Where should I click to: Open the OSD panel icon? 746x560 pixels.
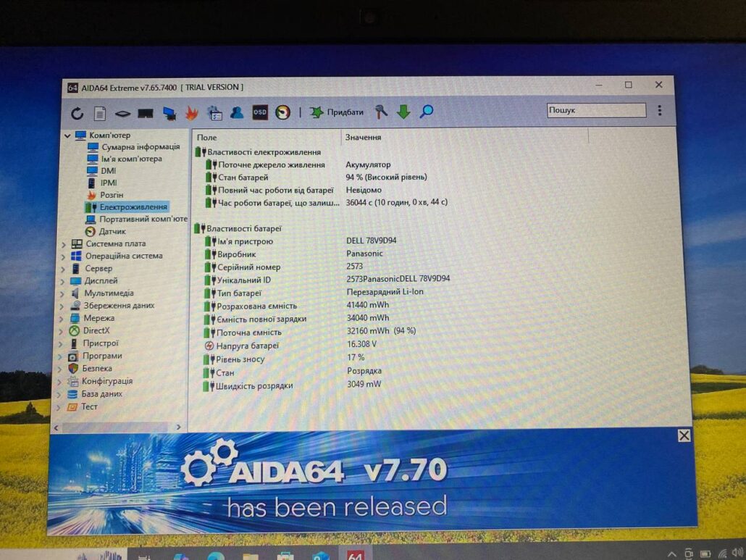pyautogui.click(x=260, y=112)
